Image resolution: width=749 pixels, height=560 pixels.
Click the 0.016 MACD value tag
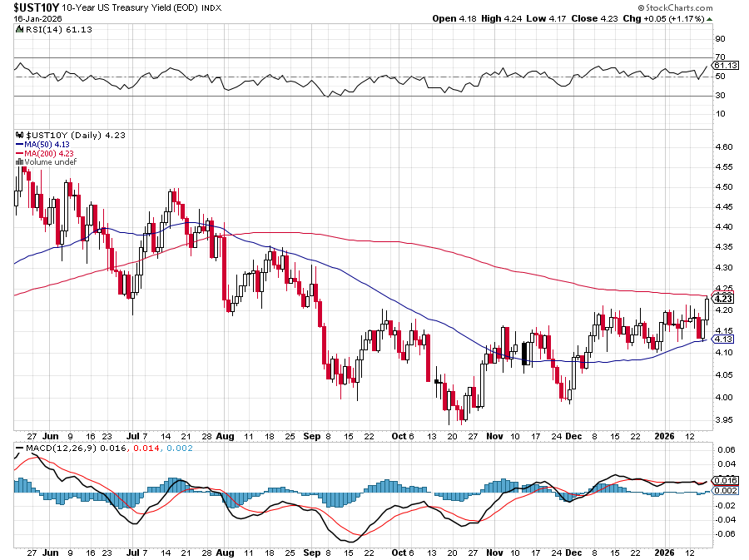724,480
